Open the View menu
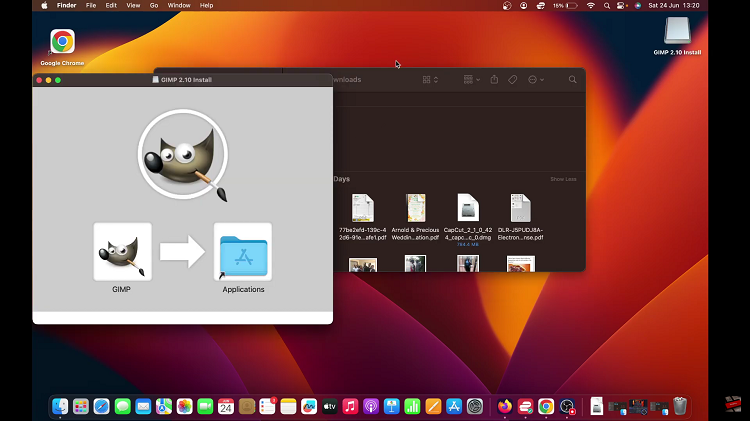 [x=133, y=6]
